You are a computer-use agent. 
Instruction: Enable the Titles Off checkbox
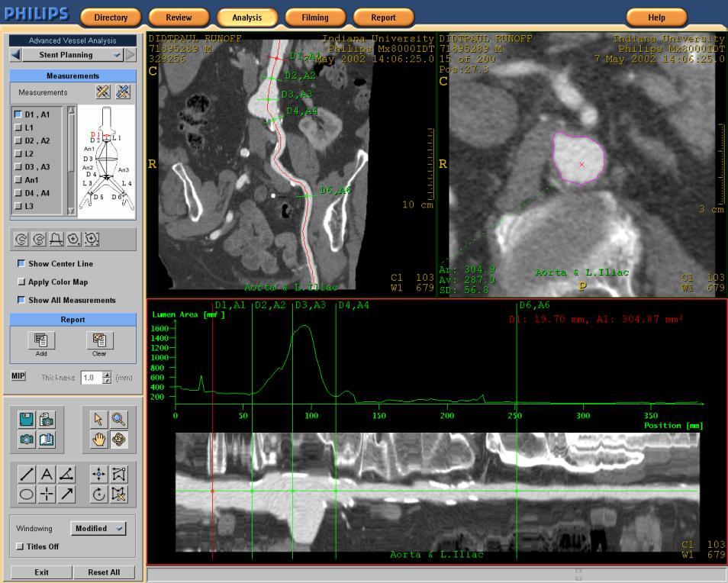pos(20,546)
